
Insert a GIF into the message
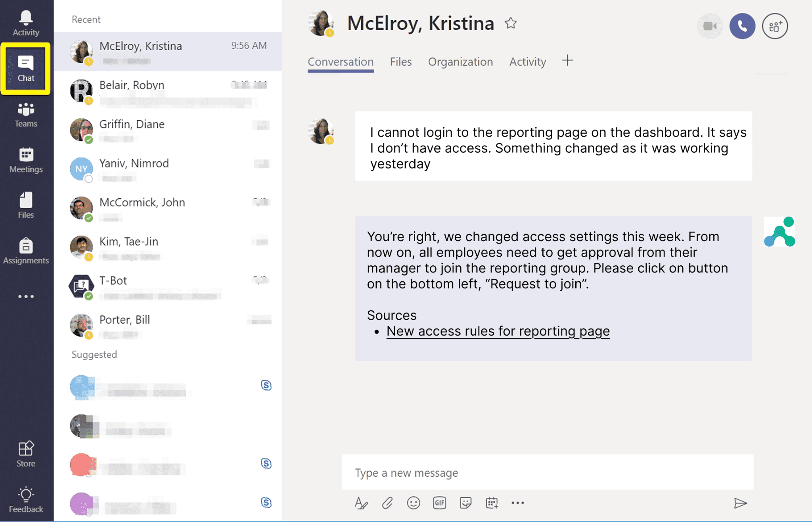pyautogui.click(x=439, y=503)
